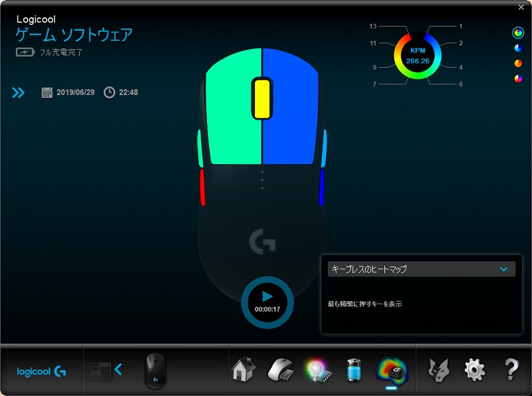This screenshot has width=532, height=396.
Task: Click the green left-side front button
Action: tap(200, 149)
